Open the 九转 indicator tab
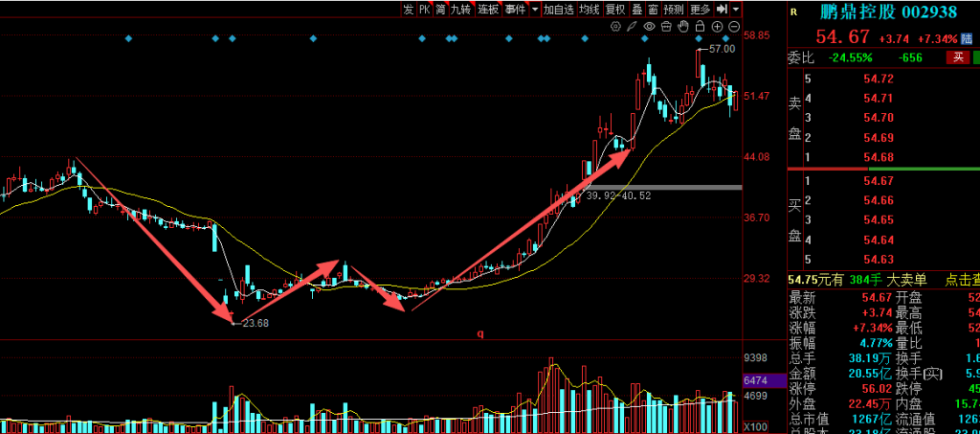Screen dimensions: 980x434 coord(460,9)
